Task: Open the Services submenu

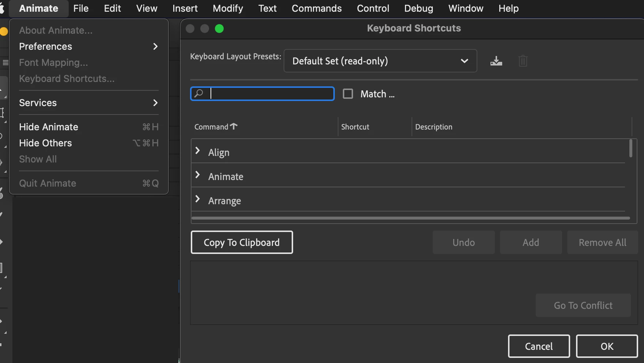Action: (89, 103)
